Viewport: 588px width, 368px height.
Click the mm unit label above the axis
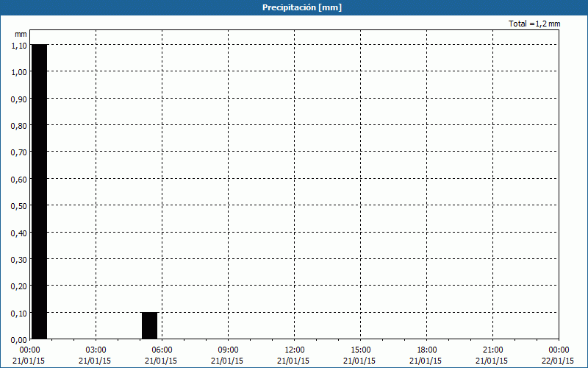click(x=21, y=34)
